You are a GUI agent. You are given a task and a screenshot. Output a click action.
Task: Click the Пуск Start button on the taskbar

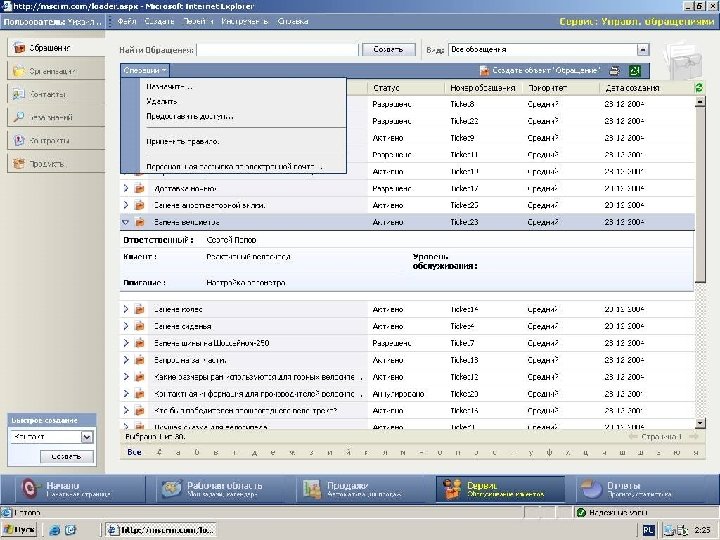click(20, 529)
